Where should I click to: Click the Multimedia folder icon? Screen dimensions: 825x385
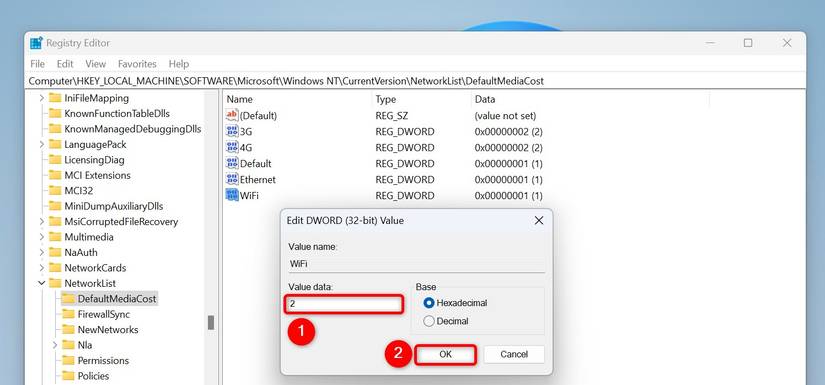tap(55, 237)
